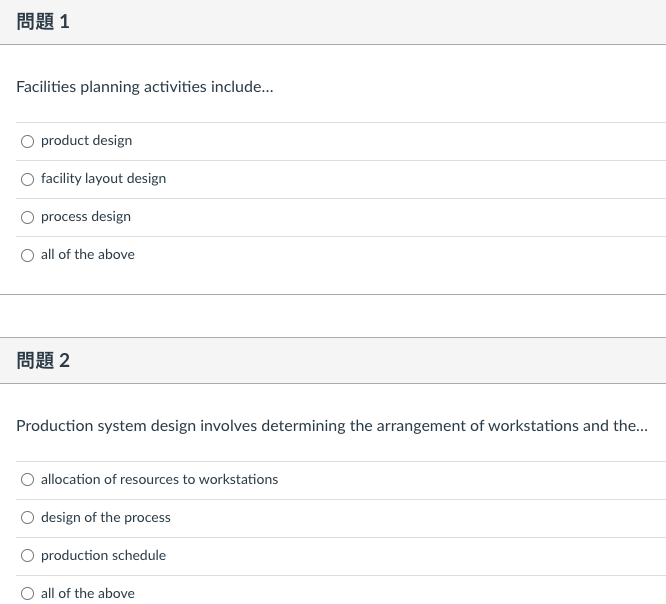The width and height of the screenshot is (666, 604).
Task: Click 'all of the above' label under 問題 2
Action: (x=87, y=593)
